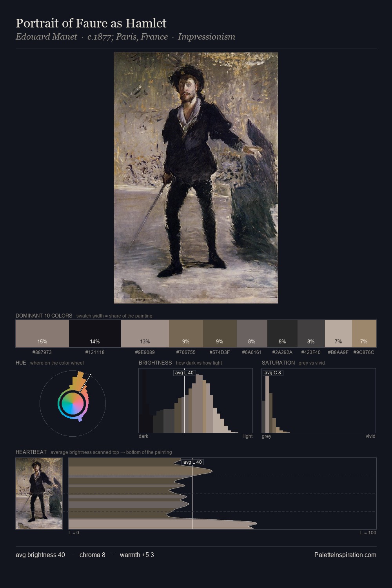Select the #121118 dark swatch
The width and height of the screenshot is (392, 588).
click(95, 334)
